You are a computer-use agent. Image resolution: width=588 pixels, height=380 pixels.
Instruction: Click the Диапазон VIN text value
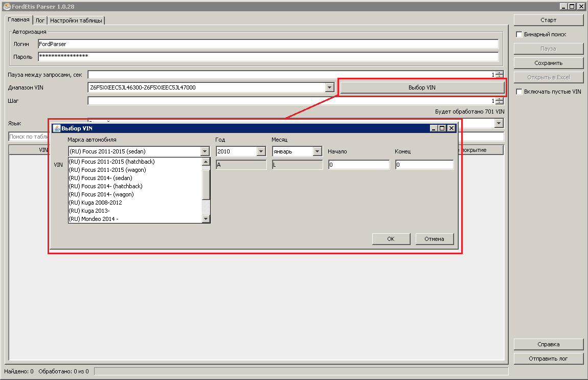143,87
